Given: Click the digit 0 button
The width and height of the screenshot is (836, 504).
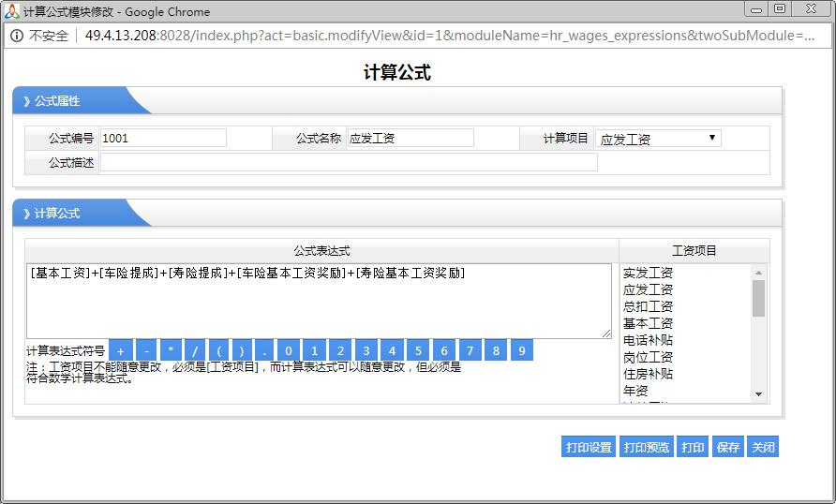Looking at the screenshot, I should tap(290, 350).
